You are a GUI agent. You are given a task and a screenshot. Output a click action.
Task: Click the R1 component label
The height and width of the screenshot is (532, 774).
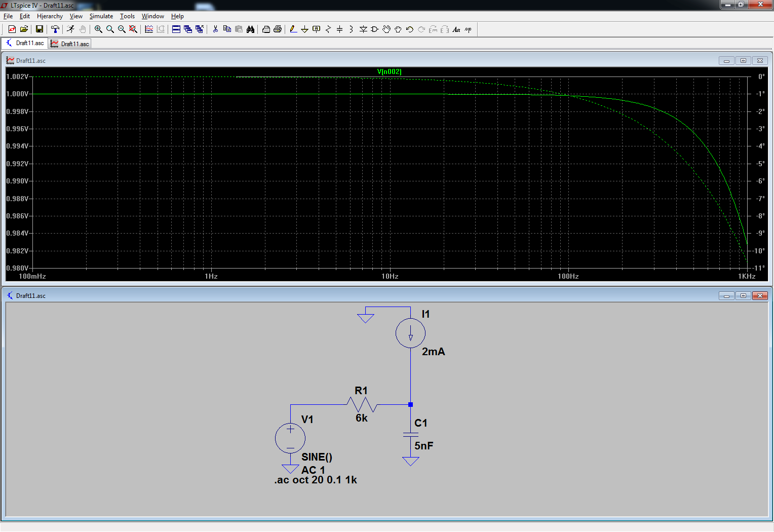pos(361,391)
